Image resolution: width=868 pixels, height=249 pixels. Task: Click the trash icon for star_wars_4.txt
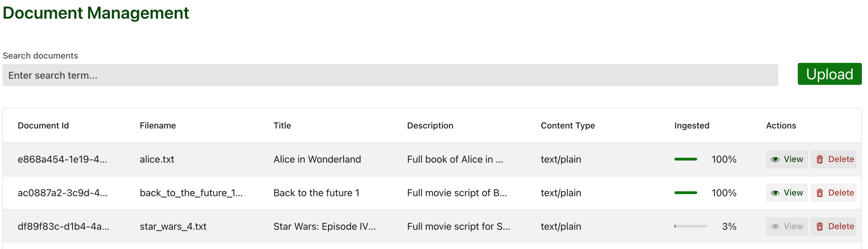(x=820, y=226)
